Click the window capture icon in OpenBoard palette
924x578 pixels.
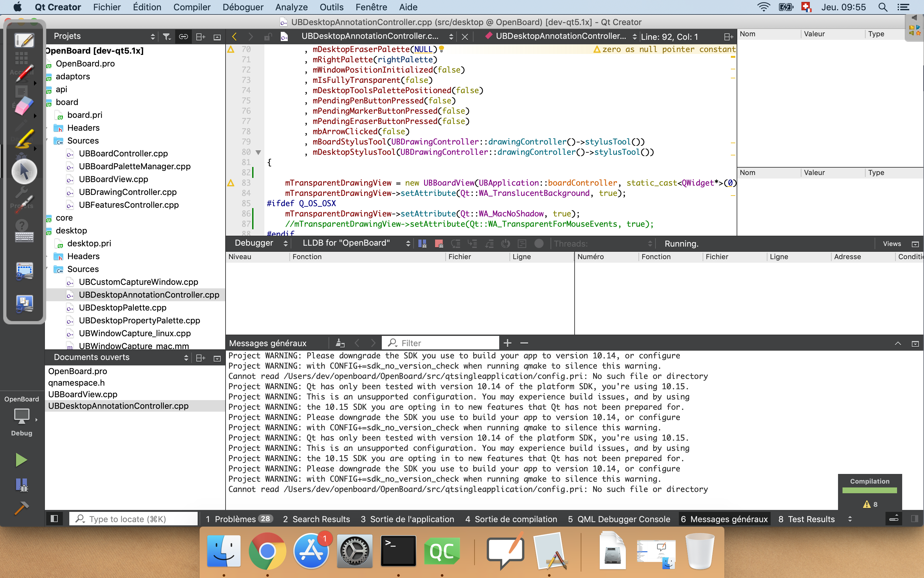(x=24, y=304)
